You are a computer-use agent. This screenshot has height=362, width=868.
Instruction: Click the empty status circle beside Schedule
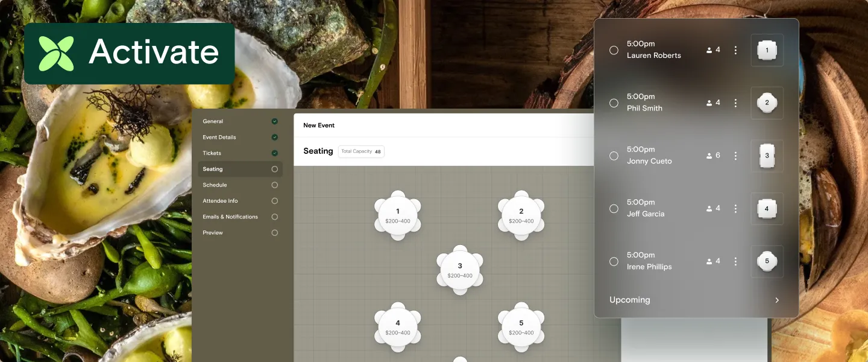tap(275, 185)
